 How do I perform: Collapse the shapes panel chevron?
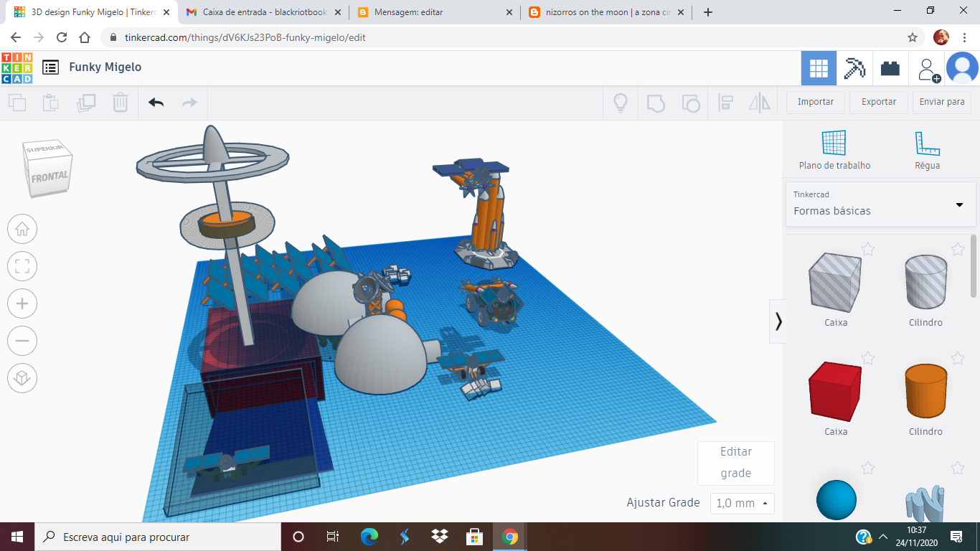(x=778, y=321)
